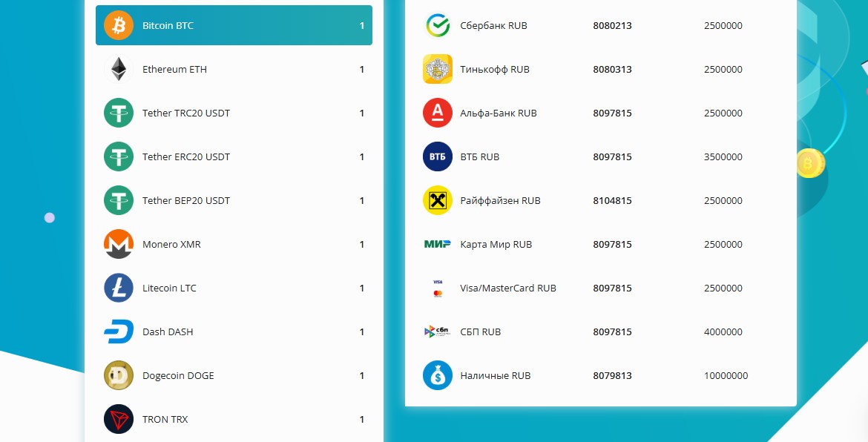Screen dimensions: 868x442
Task: Select Dogecoin DOGE label
Action: 178,375
